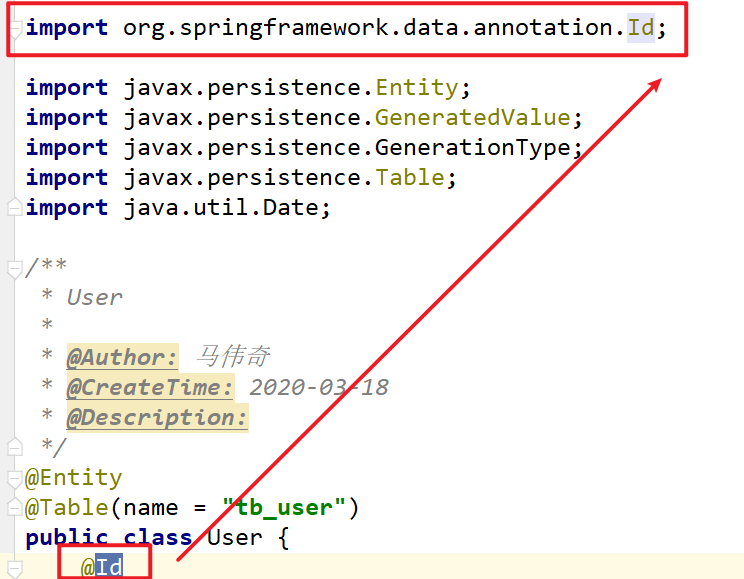Image resolution: width=744 pixels, height=579 pixels.
Task: Collapse the Javadoc comment at its opening line
Action: tap(14, 268)
